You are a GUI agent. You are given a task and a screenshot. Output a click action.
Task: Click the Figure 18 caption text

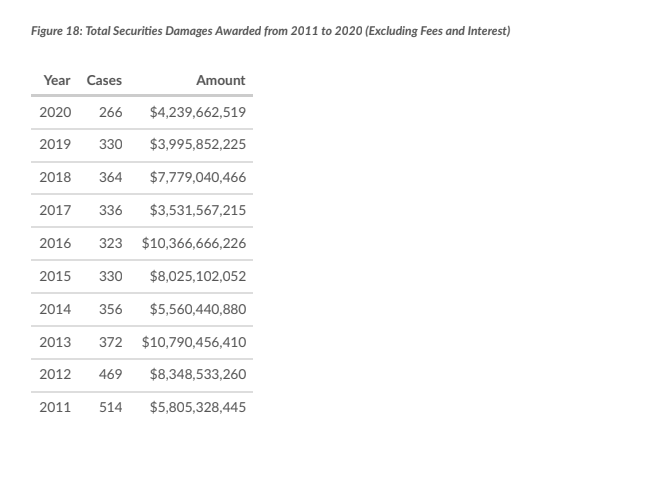270,32
